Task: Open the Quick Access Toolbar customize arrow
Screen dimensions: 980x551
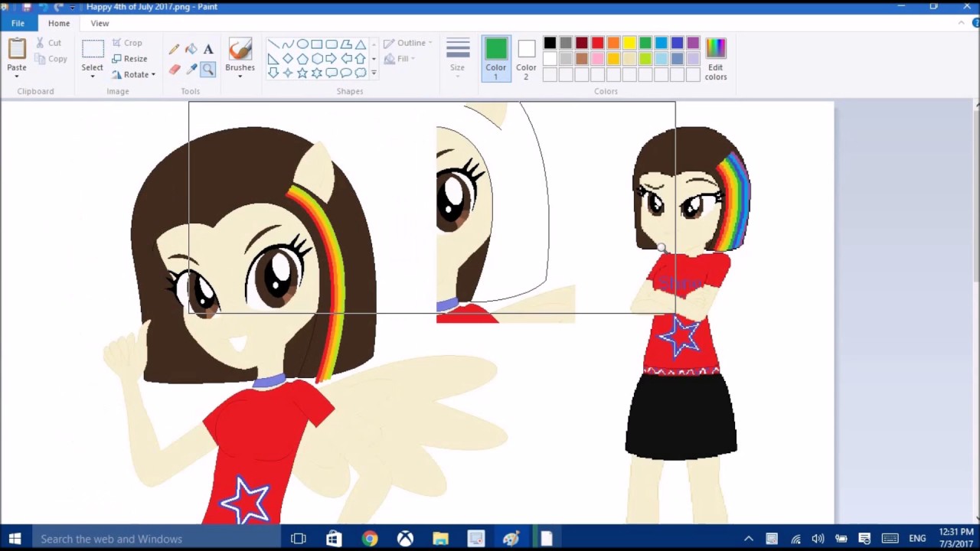Action: 73,7
